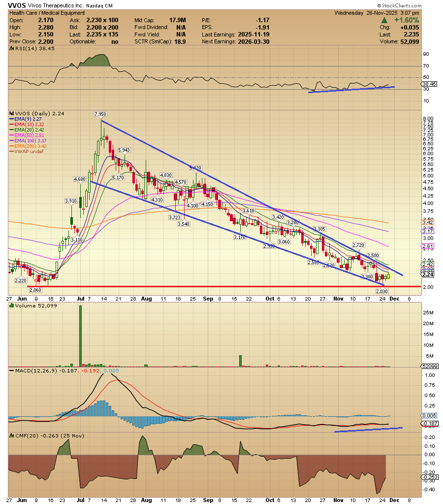Screen dimensions: 443x504
Task: Select the 2.030 low price annotation
Action: pos(382,291)
